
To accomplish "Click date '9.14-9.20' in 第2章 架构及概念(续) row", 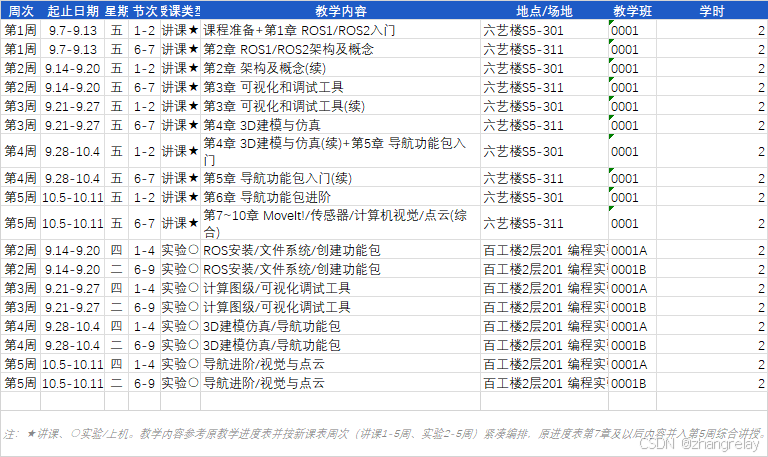I will coord(72,68).
